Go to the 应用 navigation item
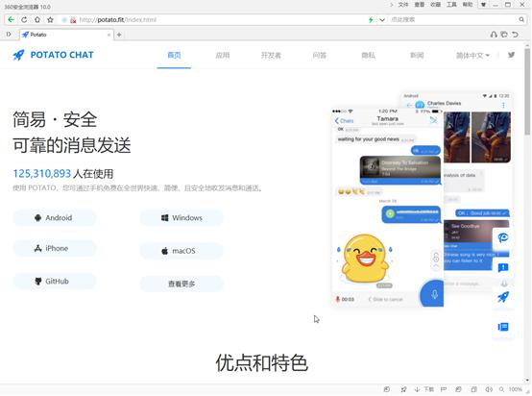 [223, 55]
